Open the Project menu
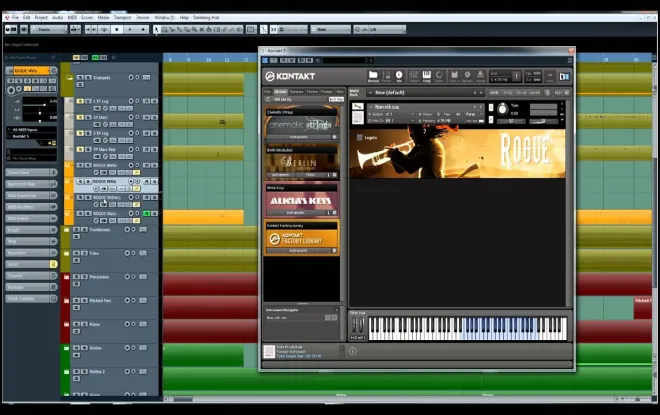The width and height of the screenshot is (660, 415). tap(41, 17)
